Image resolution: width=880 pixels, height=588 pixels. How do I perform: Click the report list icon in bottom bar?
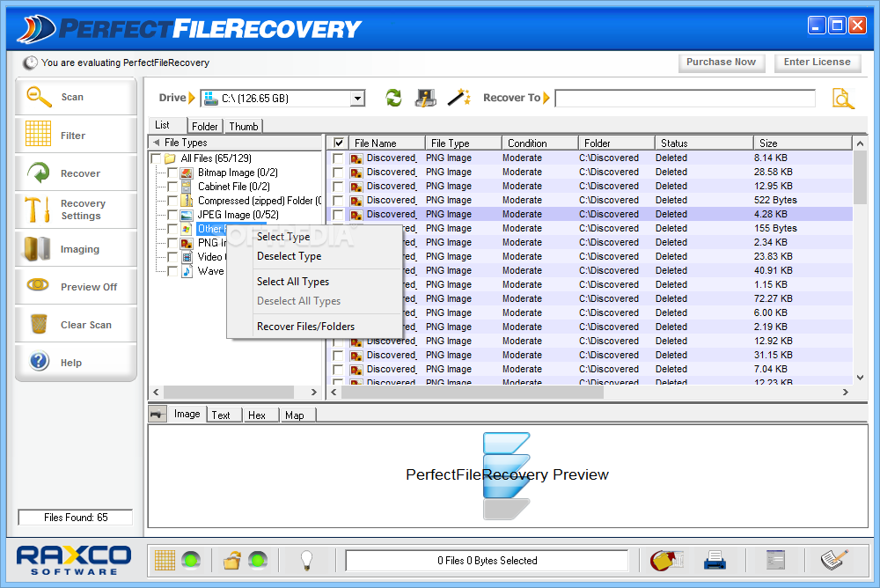[x=775, y=559]
